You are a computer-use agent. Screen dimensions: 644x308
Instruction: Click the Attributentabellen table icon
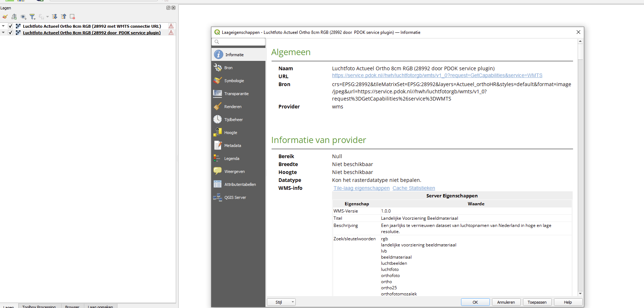coord(218,184)
